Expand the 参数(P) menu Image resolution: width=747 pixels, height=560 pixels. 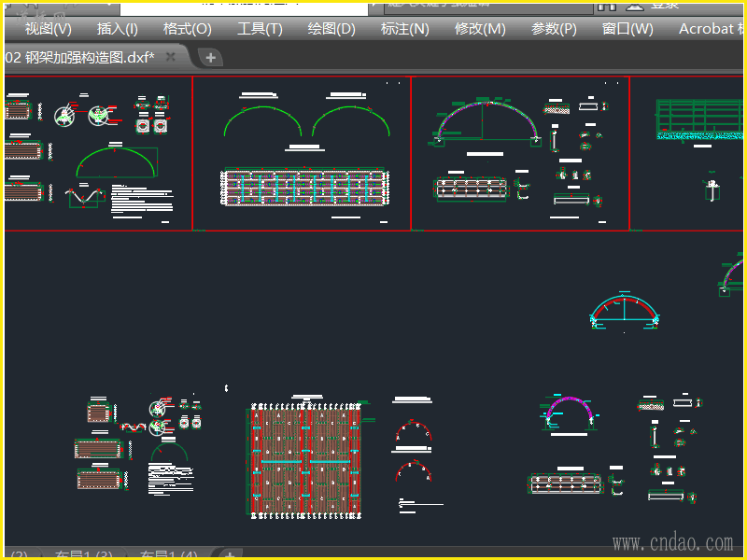coord(554,29)
